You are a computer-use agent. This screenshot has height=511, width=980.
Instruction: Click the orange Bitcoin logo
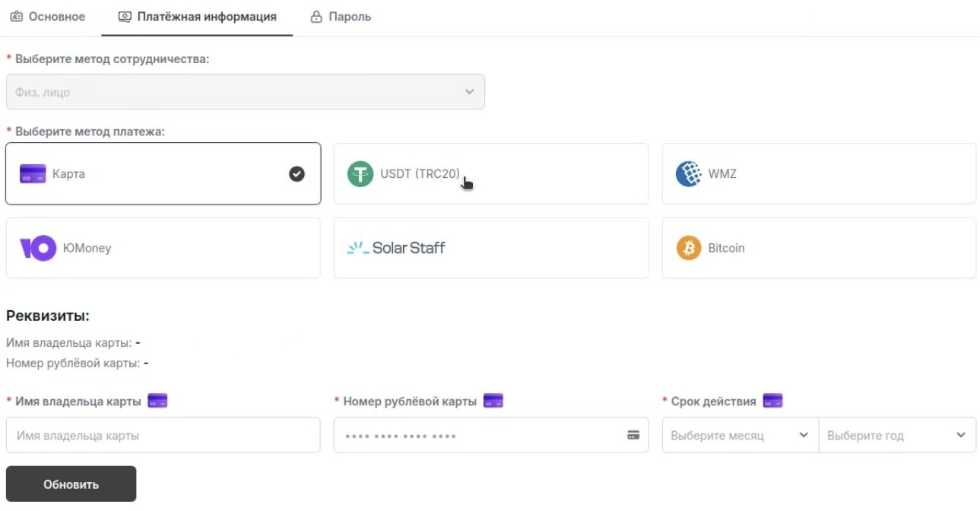(x=689, y=248)
